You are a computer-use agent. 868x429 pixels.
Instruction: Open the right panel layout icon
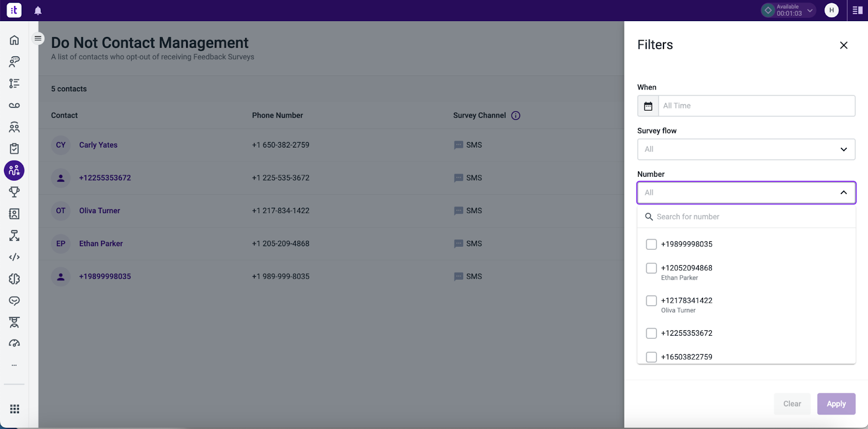click(x=858, y=10)
